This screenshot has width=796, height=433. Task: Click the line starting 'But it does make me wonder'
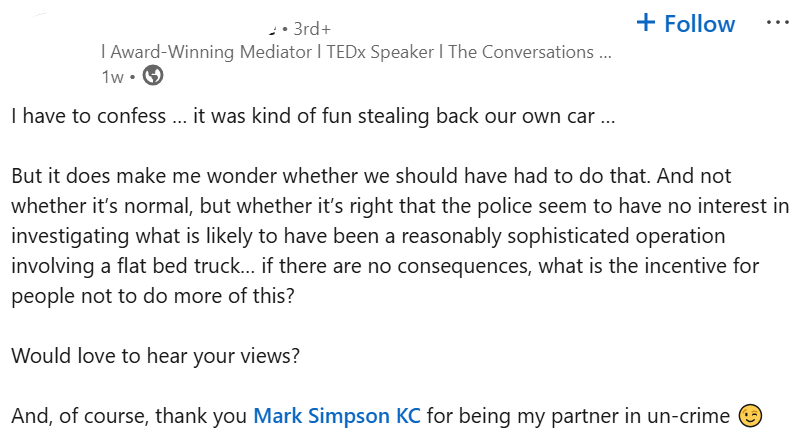[x=371, y=176]
